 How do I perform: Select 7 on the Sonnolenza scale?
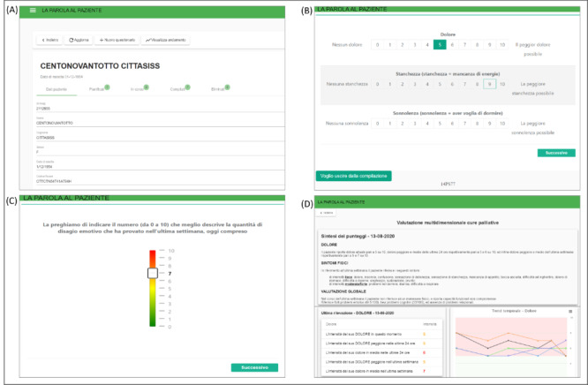(464, 124)
